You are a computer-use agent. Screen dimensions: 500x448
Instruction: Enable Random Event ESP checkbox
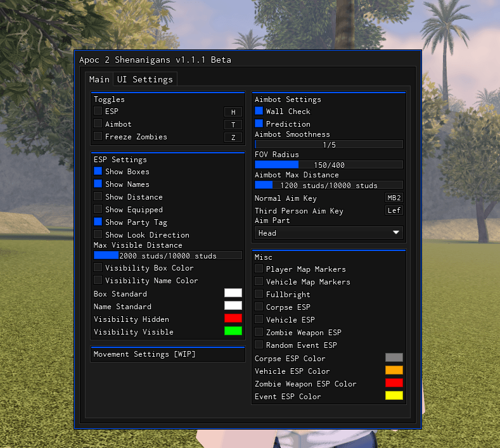pos(259,345)
